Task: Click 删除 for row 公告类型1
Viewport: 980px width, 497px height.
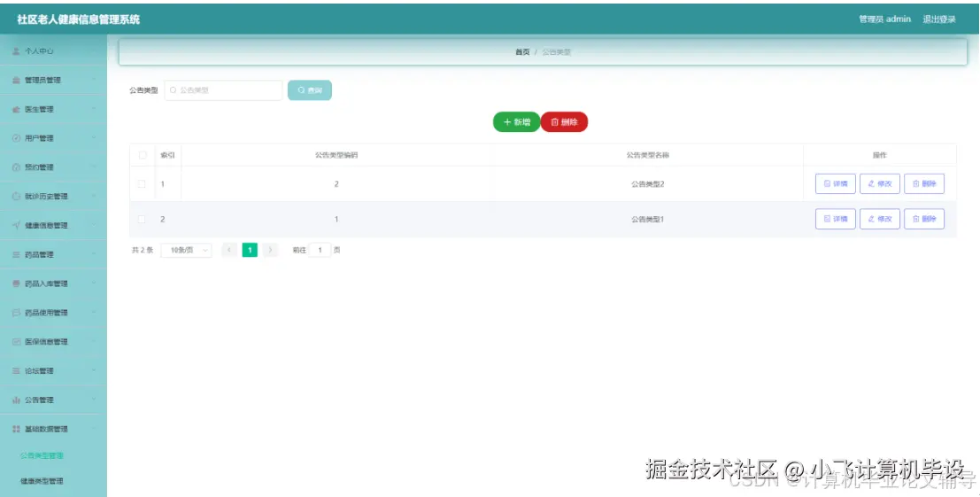Action: point(924,219)
